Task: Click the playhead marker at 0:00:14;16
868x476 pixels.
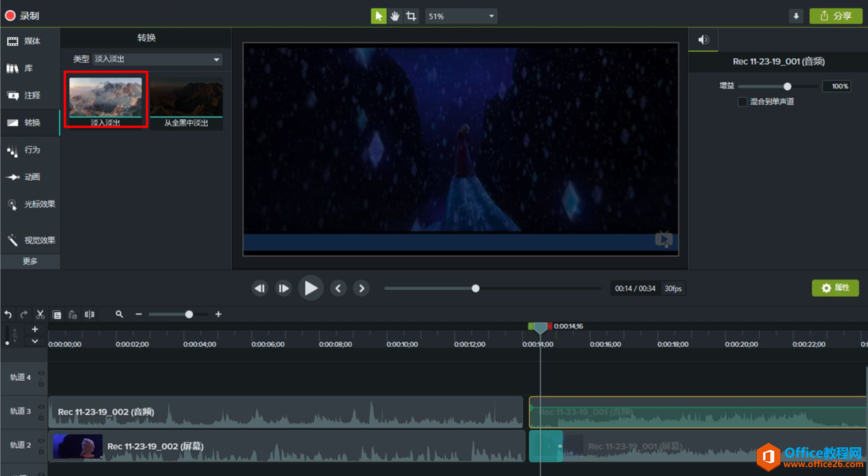Action: (x=540, y=328)
